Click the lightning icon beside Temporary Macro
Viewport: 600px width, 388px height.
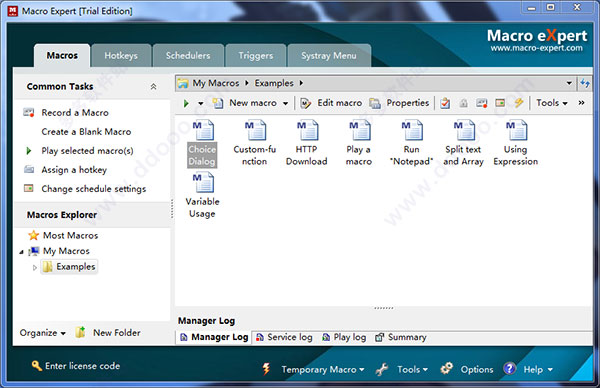pyautogui.click(x=266, y=369)
